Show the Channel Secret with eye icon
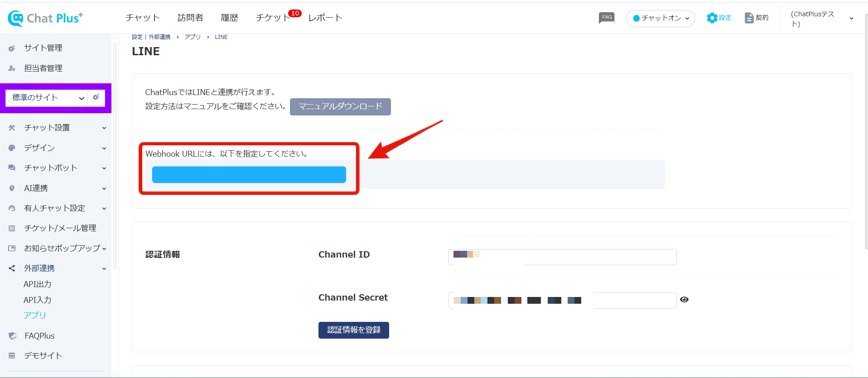This screenshot has width=868, height=378. pos(684,300)
